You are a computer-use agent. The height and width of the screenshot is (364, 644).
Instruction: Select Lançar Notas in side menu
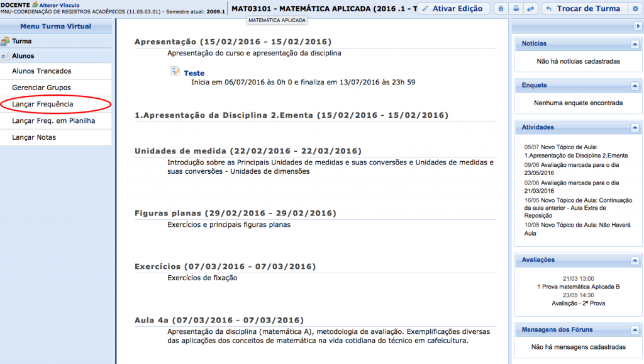(x=34, y=137)
